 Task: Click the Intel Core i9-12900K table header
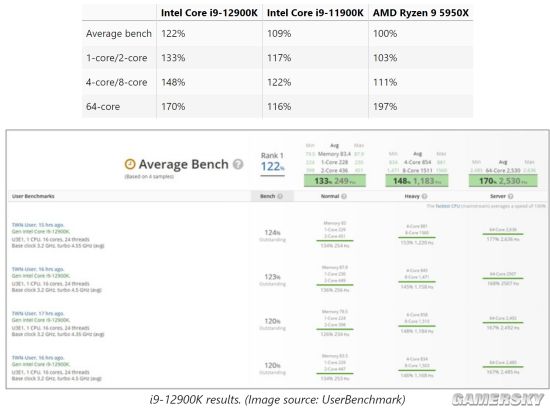click(209, 13)
